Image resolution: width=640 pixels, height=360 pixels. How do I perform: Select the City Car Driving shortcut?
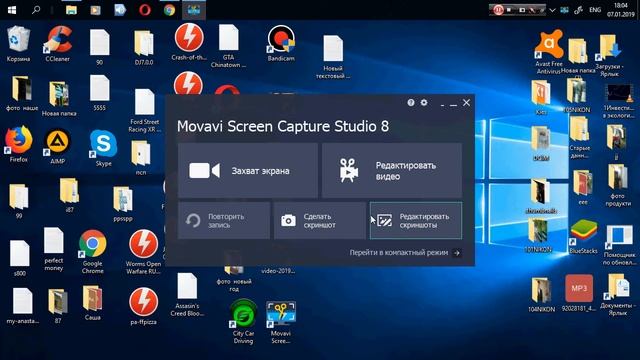point(243,322)
